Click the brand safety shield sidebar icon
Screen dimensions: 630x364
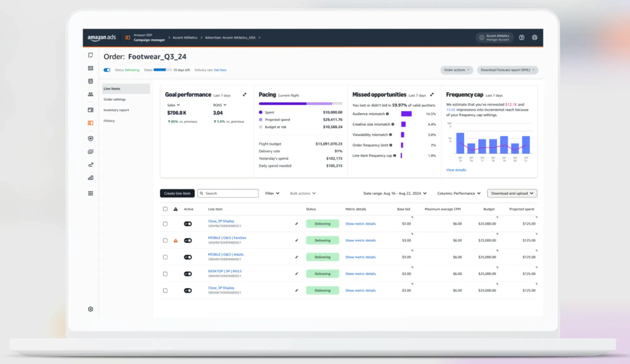tap(90, 139)
